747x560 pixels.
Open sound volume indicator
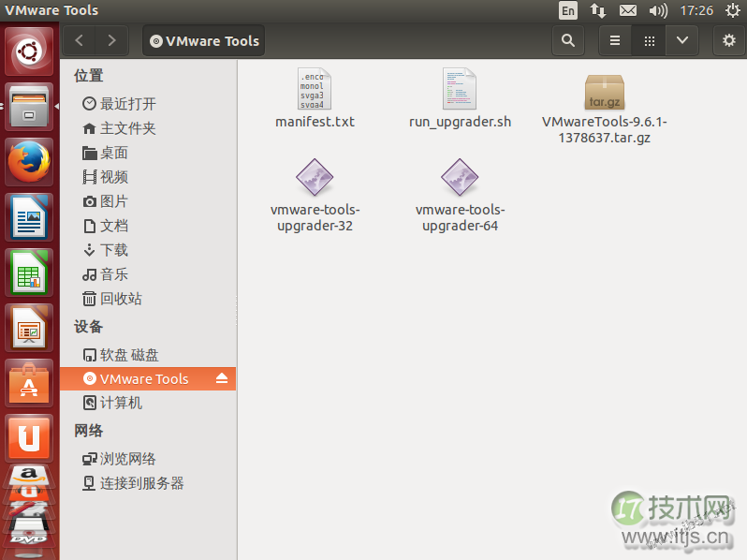[x=658, y=10]
